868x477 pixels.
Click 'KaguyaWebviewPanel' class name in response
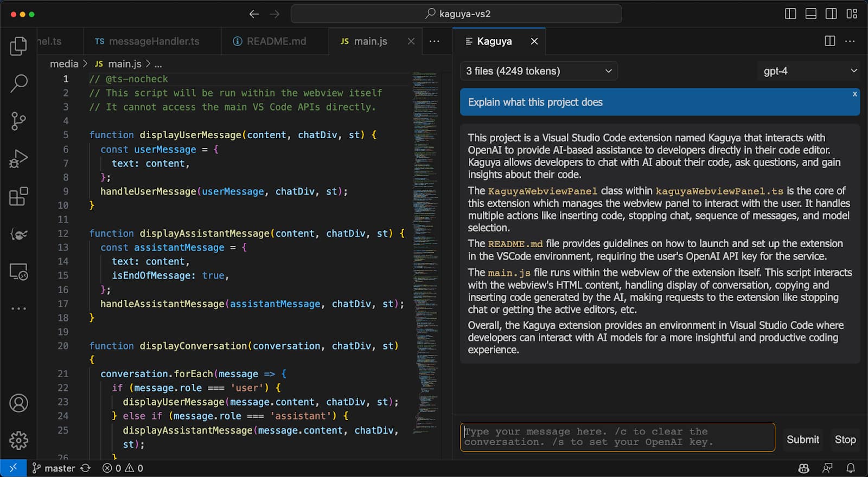pos(542,191)
